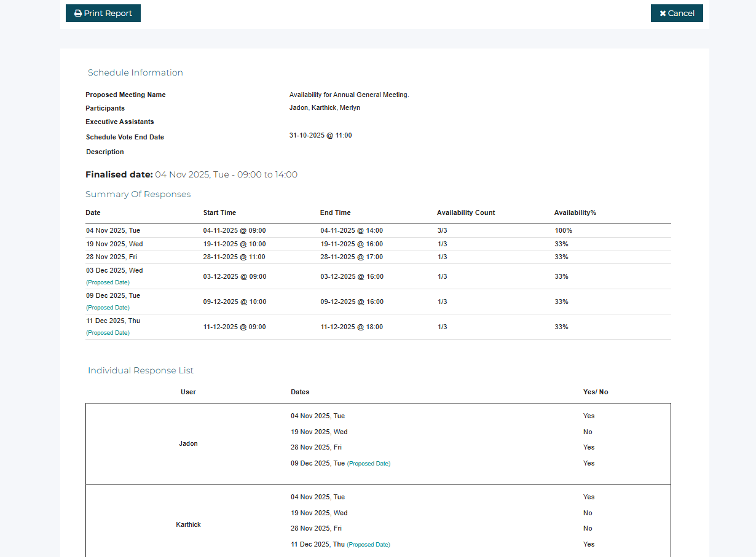Click Karthick's '11 Dec 2025, Thu' proposed date
This screenshot has height=557, width=756.
point(341,544)
